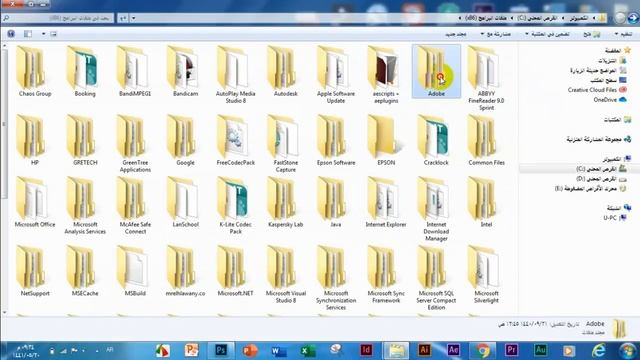Open the EPSON folder
Viewport: 640px width, 360px height.
(386, 140)
